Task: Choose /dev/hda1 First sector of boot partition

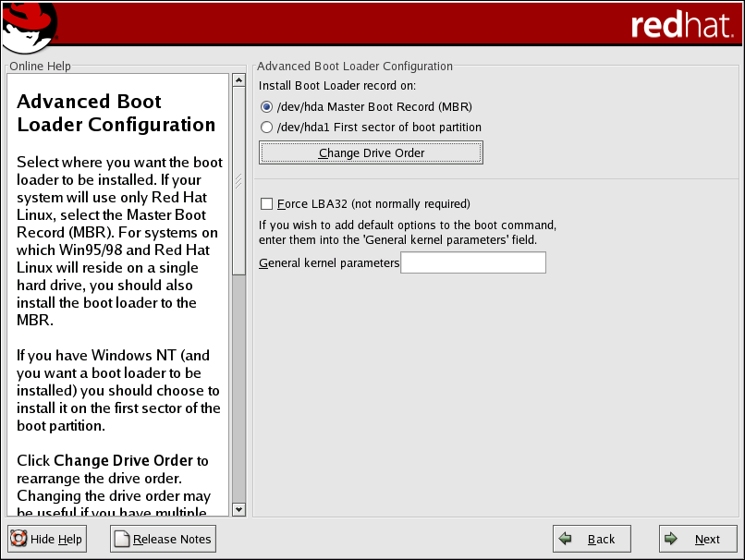Action: [267, 127]
